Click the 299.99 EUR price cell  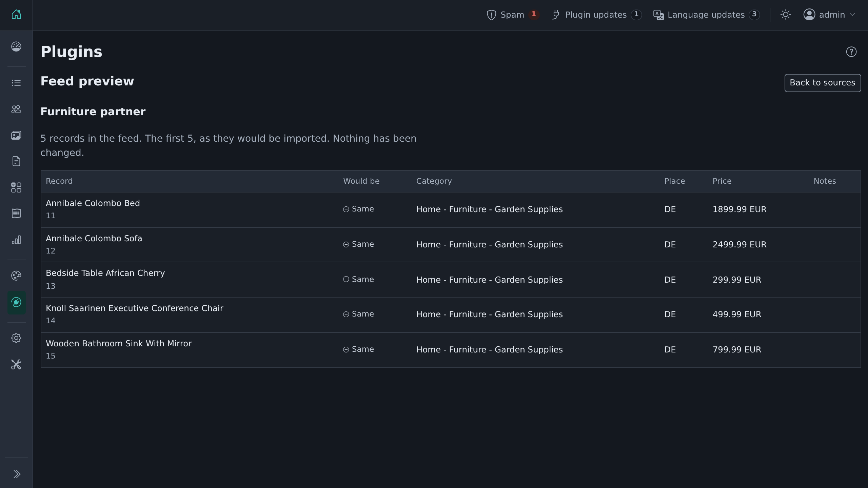tap(737, 280)
